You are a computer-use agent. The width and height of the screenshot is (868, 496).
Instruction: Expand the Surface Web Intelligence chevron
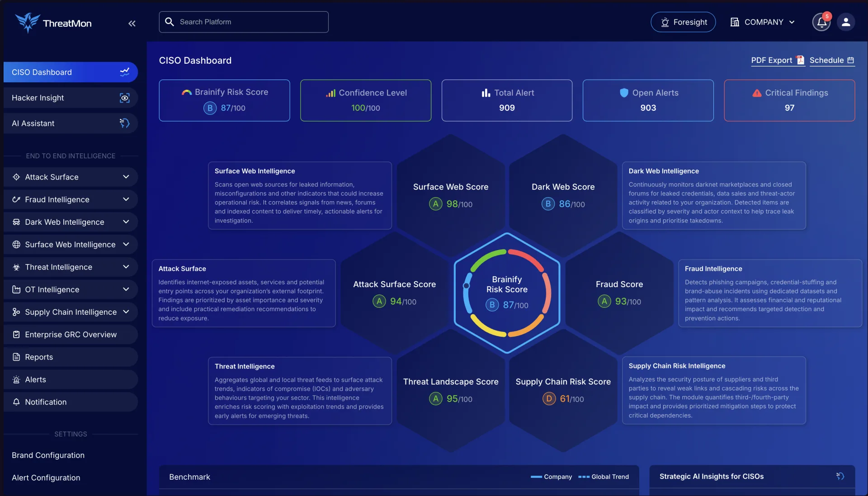coord(126,244)
